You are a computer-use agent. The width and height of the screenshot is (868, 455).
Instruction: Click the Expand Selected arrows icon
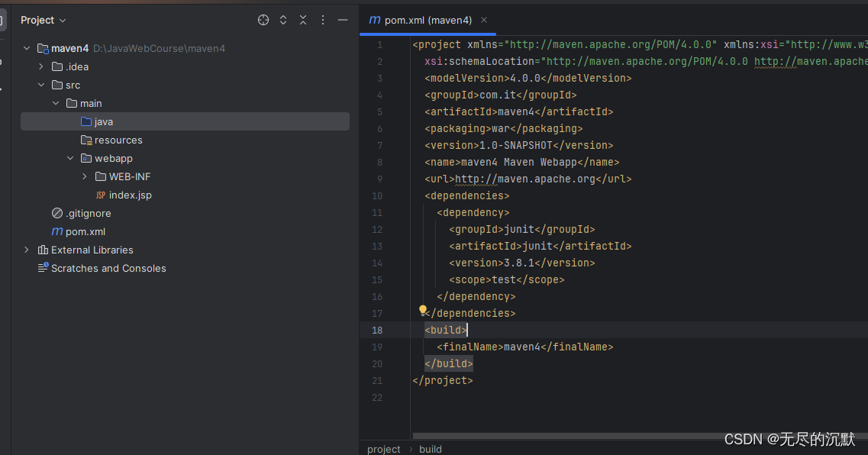point(283,20)
